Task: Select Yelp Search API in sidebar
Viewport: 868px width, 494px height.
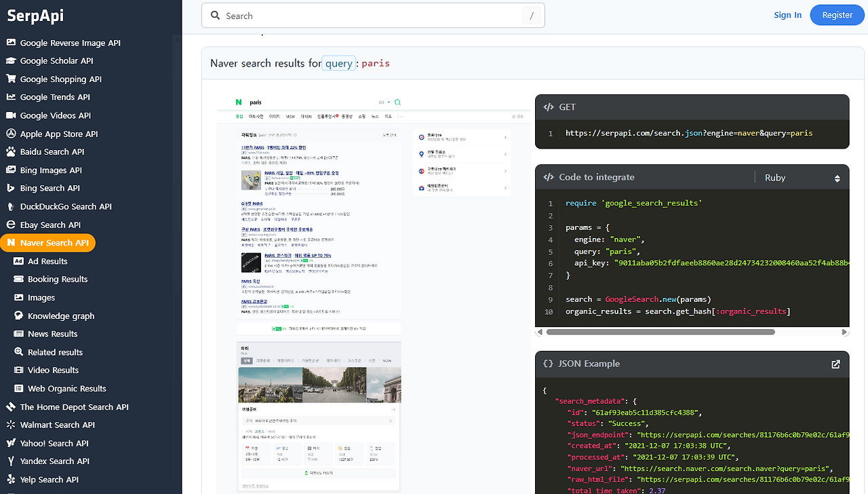Action: pos(50,480)
